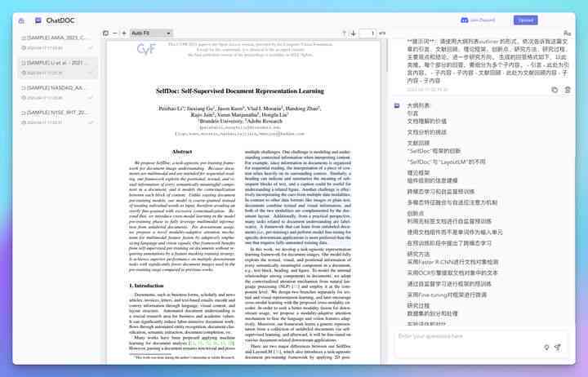Open the Auto Fit zoom dropdown
Viewport: 588px width, 377px height.
[x=151, y=33]
